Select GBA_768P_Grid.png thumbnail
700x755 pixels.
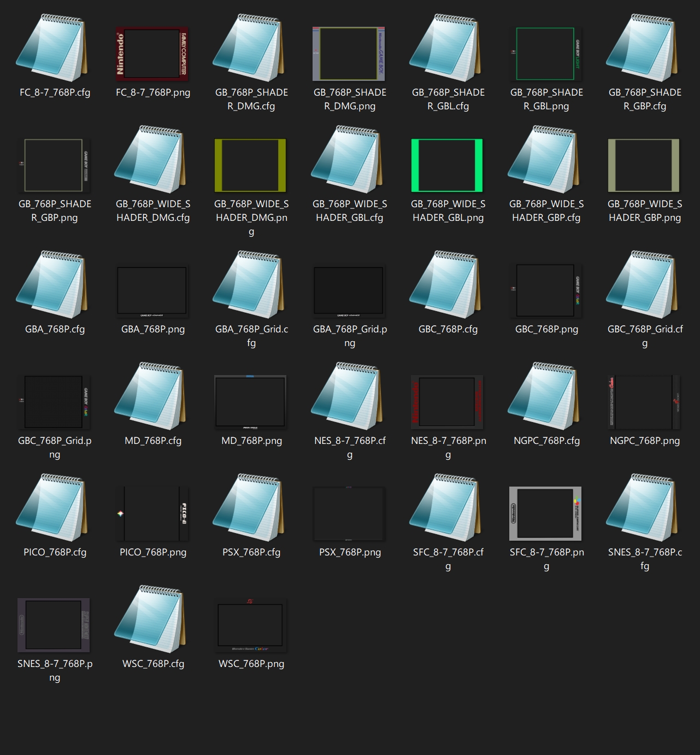tap(349, 291)
